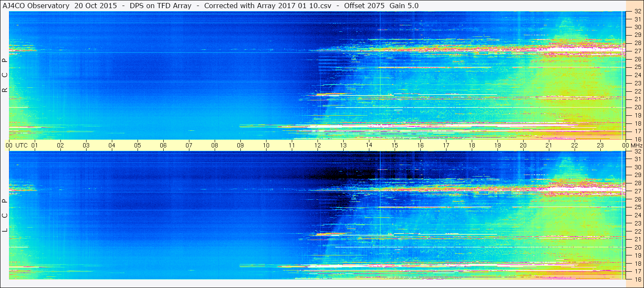The image size is (644, 288).
Task: Click the 12 hour mark on the UTC axis
Action: [318, 145]
